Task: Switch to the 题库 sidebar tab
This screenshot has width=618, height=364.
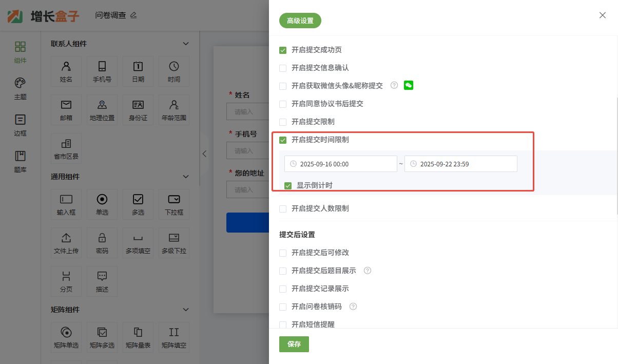Action: coord(20,161)
